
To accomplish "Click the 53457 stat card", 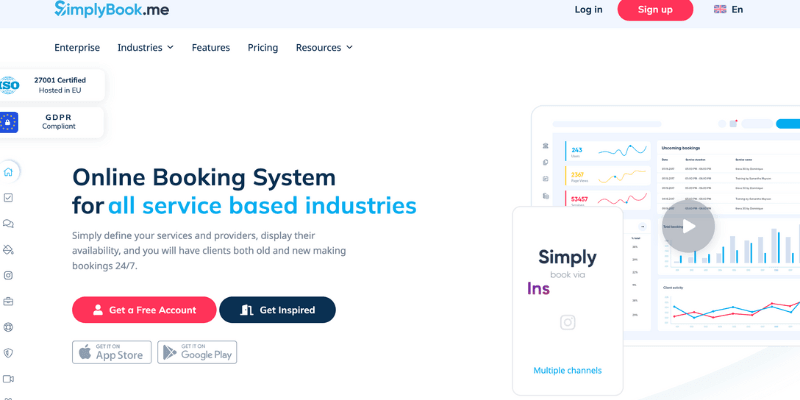I will pos(608,199).
